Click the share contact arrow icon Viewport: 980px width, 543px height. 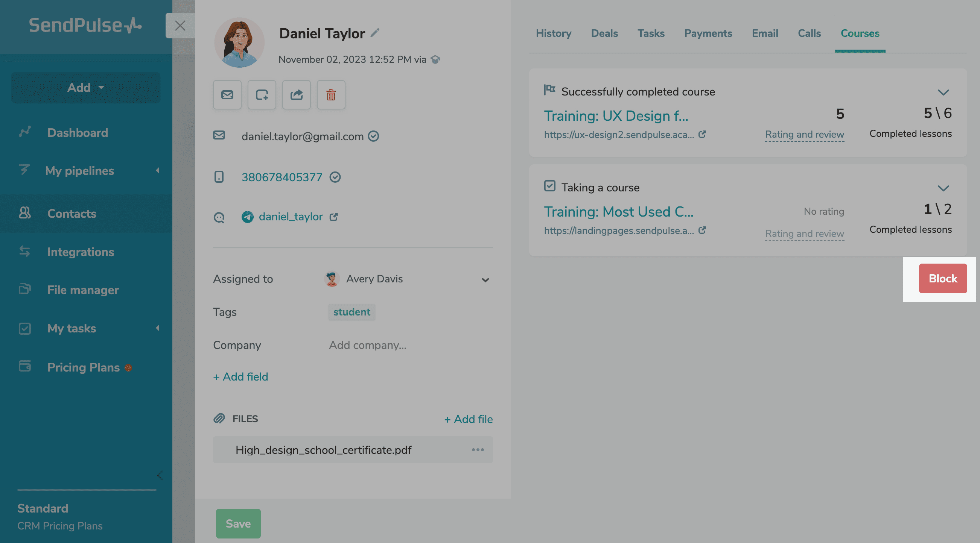pyautogui.click(x=296, y=95)
